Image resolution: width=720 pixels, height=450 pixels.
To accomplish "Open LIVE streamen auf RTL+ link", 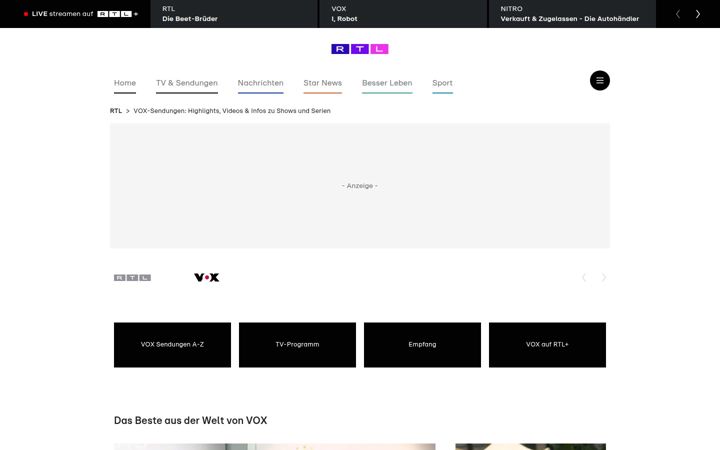I will click(81, 14).
